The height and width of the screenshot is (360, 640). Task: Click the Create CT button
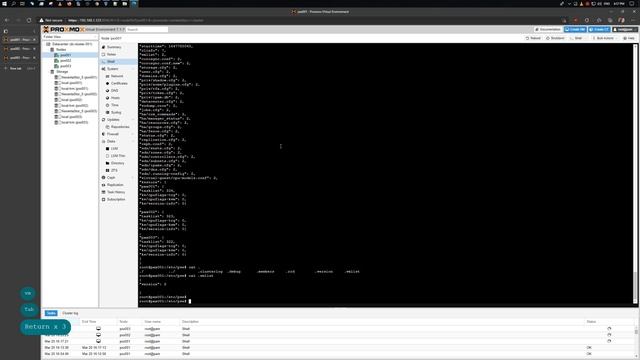pos(599,30)
